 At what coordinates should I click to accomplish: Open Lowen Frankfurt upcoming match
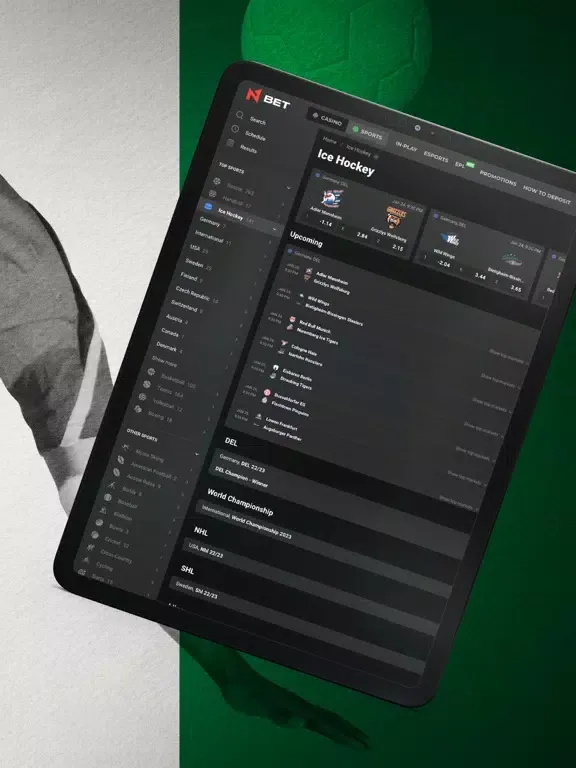pyautogui.click(x=283, y=423)
